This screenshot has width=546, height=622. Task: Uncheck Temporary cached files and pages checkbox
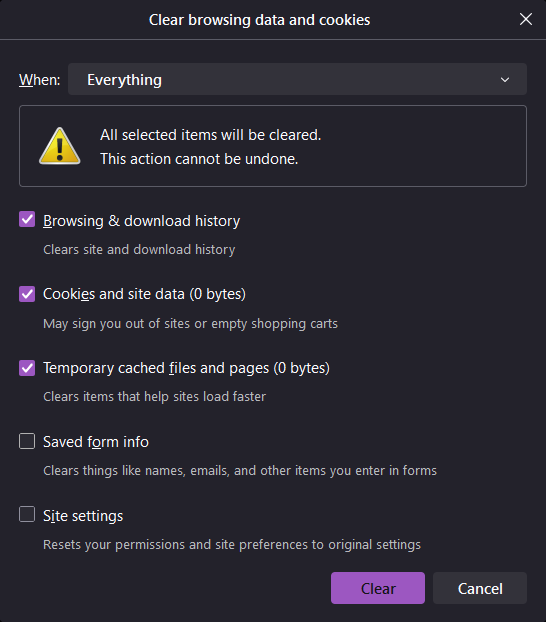click(27, 368)
